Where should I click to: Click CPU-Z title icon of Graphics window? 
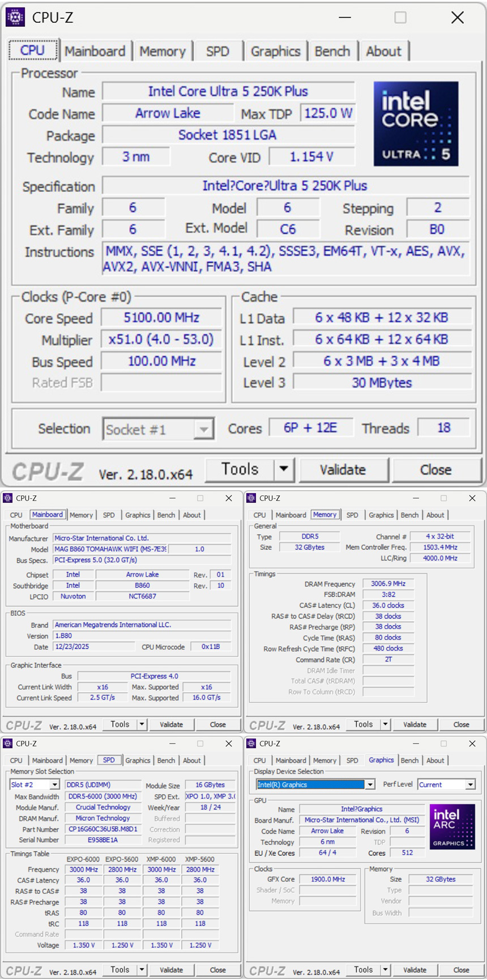[251, 744]
